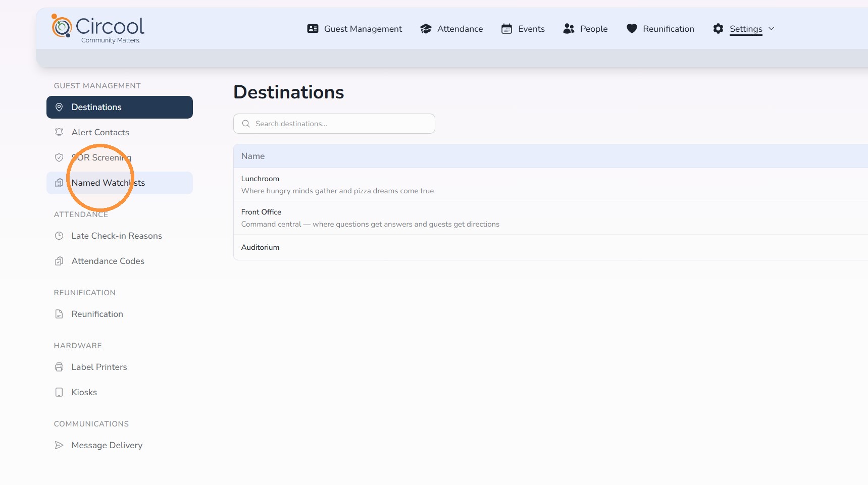Click the Search destinations input field
This screenshot has width=868, height=485.
point(334,124)
